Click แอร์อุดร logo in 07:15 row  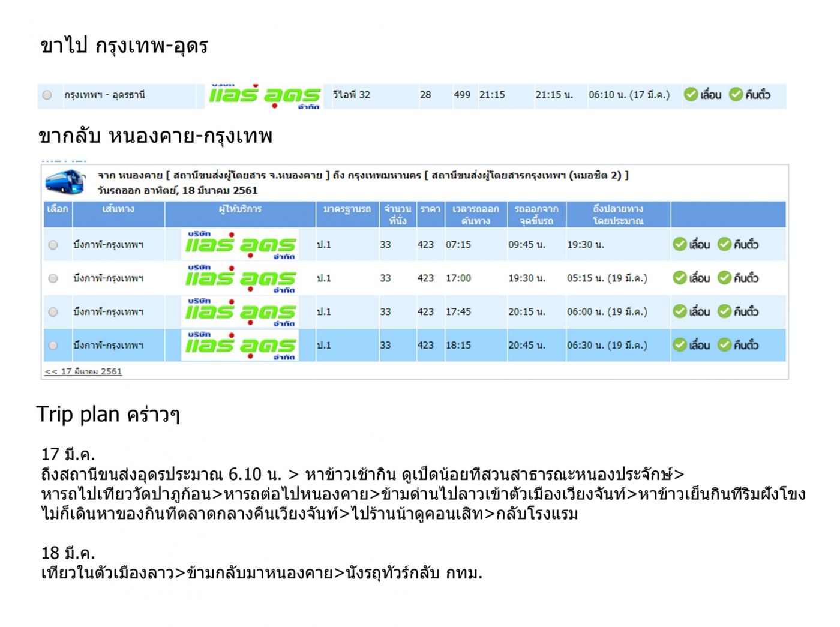tap(240, 245)
